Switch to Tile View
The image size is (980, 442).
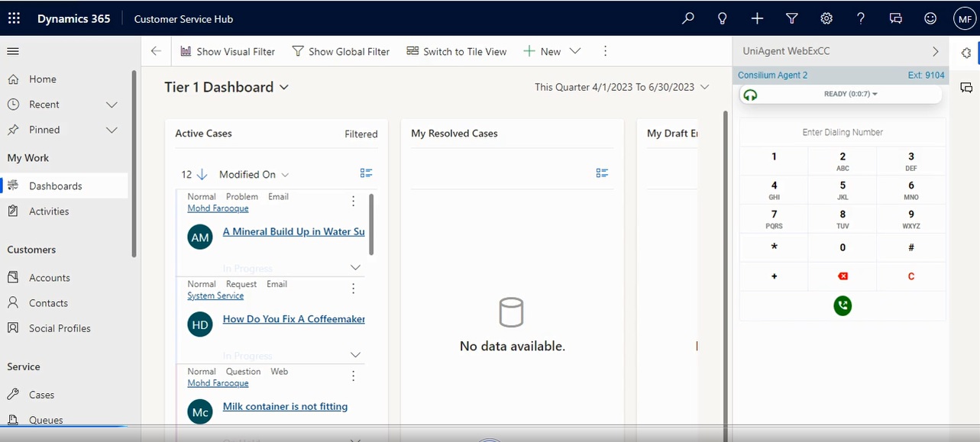click(x=457, y=51)
